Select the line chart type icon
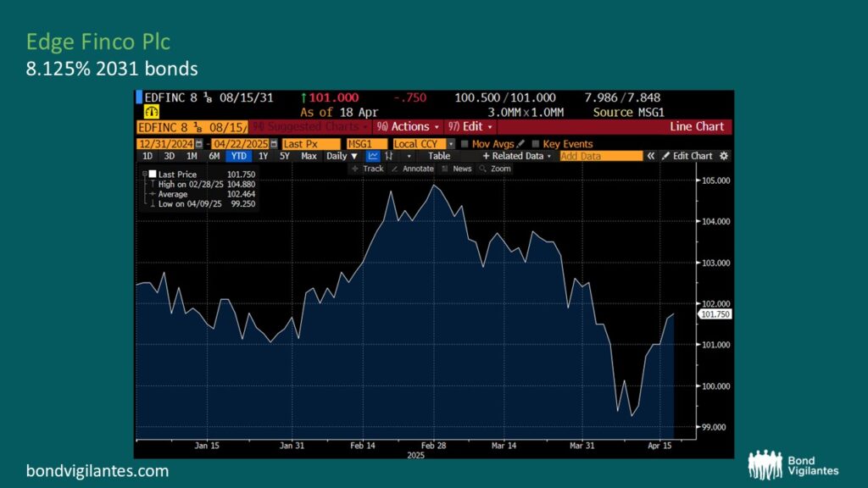 click(x=373, y=156)
